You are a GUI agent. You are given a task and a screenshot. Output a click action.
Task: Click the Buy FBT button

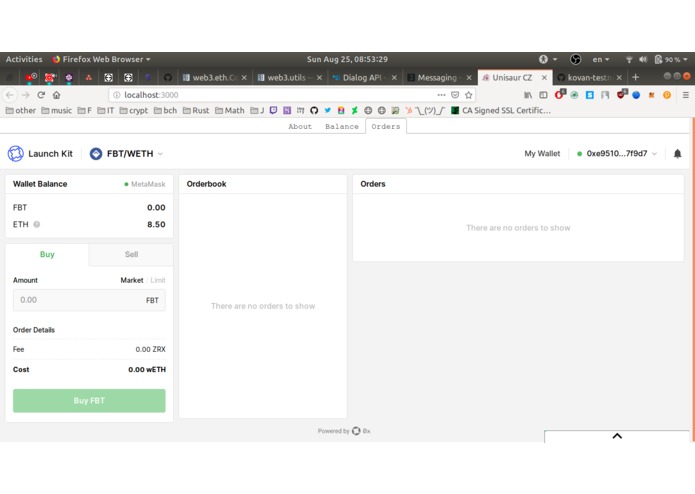[x=89, y=401]
